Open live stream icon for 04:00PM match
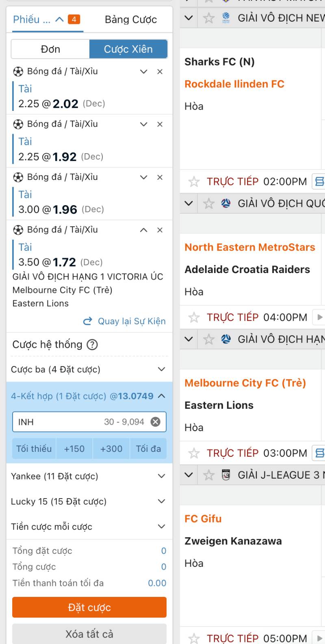Image resolution: width=325 pixels, height=644 pixels. pos(319,317)
